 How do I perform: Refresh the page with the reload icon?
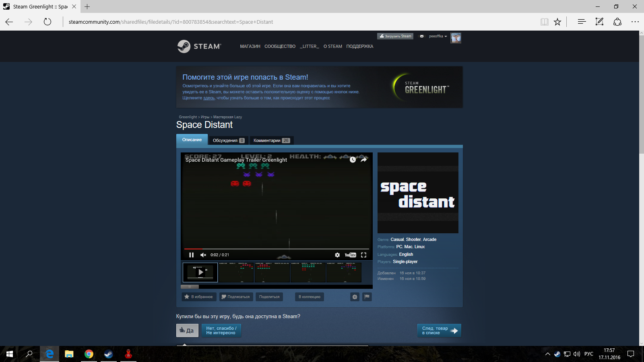47,22
